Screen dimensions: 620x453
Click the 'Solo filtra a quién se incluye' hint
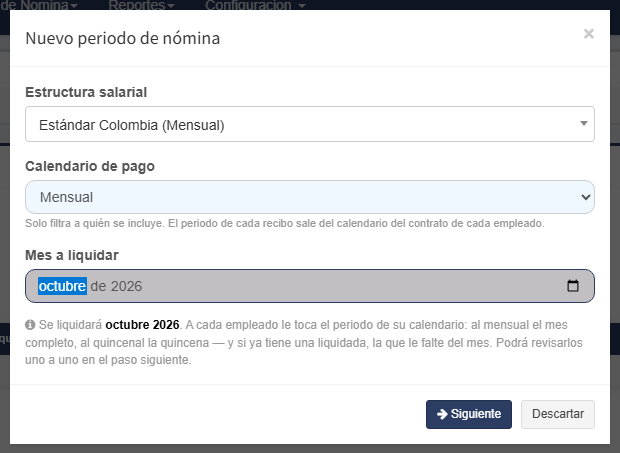(x=285, y=223)
